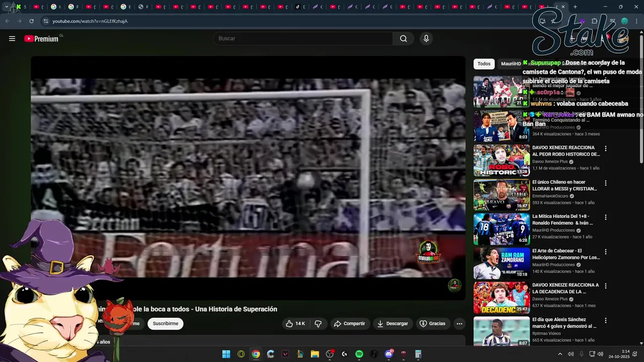Open a new browser tab

point(575,7)
